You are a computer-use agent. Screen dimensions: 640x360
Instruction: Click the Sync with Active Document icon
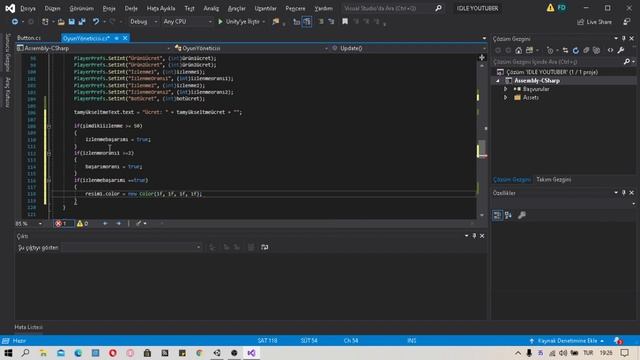coord(565,51)
